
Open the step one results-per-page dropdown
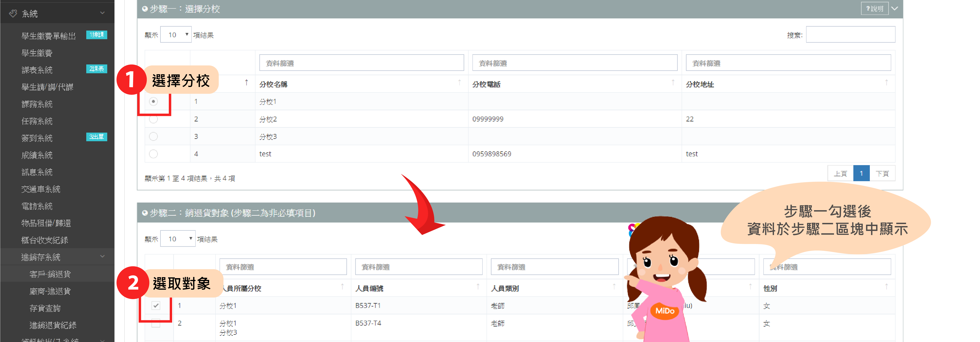pos(176,35)
